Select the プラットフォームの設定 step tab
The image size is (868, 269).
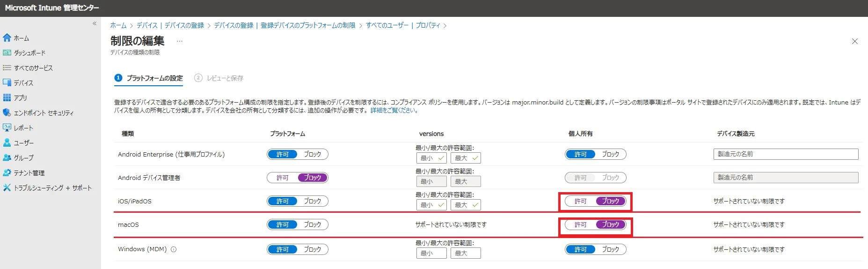coord(149,78)
